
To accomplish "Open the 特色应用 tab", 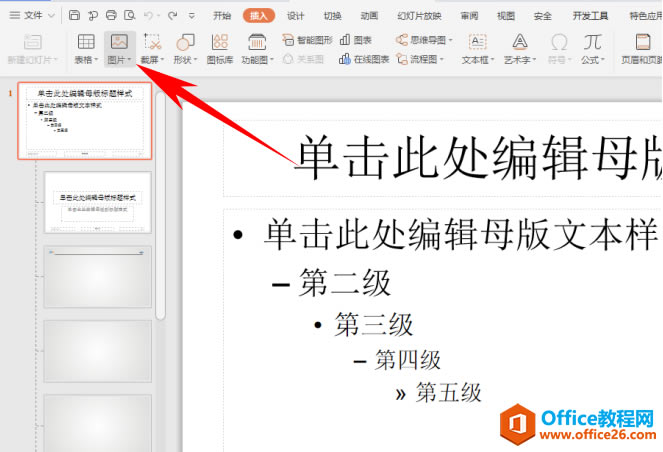I will click(x=646, y=16).
